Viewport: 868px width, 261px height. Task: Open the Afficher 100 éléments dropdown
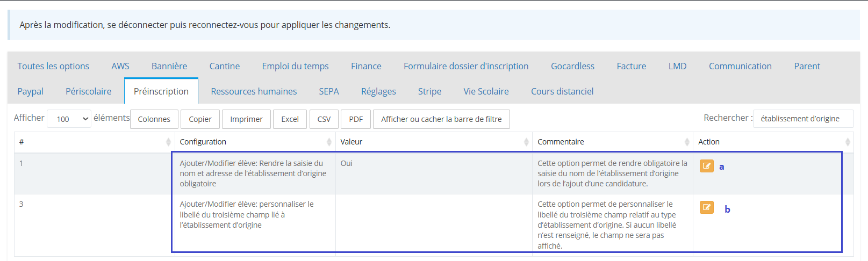click(x=69, y=119)
